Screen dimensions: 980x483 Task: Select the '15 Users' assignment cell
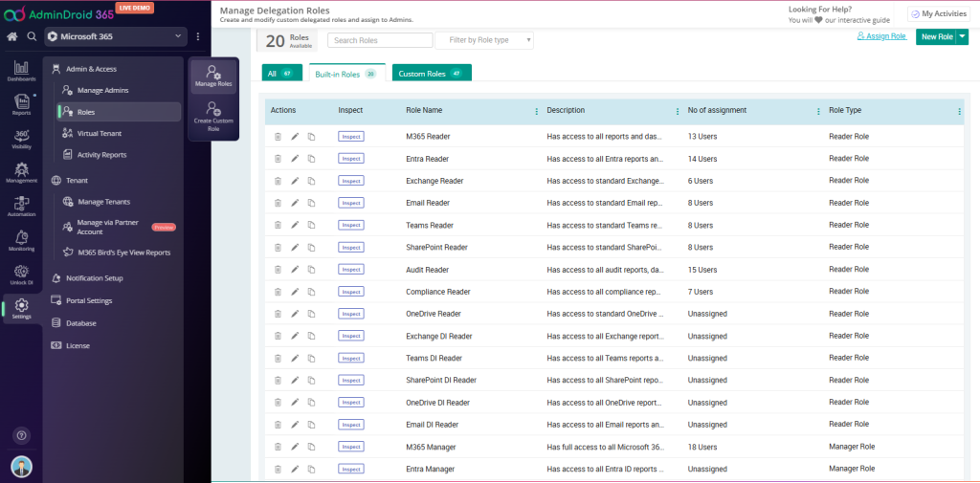click(x=702, y=270)
